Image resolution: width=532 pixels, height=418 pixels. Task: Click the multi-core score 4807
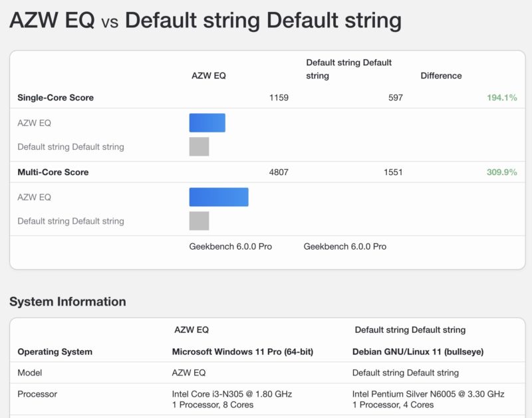(x=278, y=172)
